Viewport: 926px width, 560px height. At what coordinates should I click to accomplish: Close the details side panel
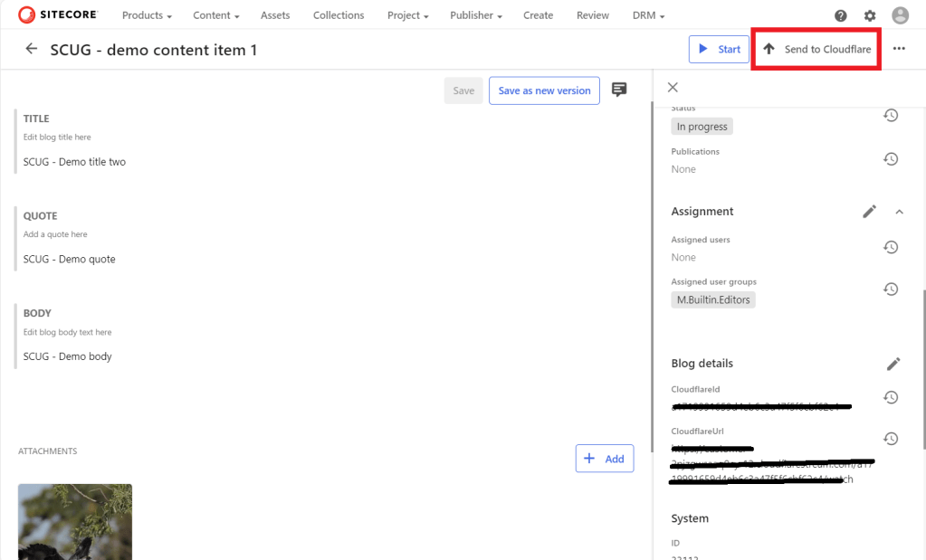[x=673, y=88]
